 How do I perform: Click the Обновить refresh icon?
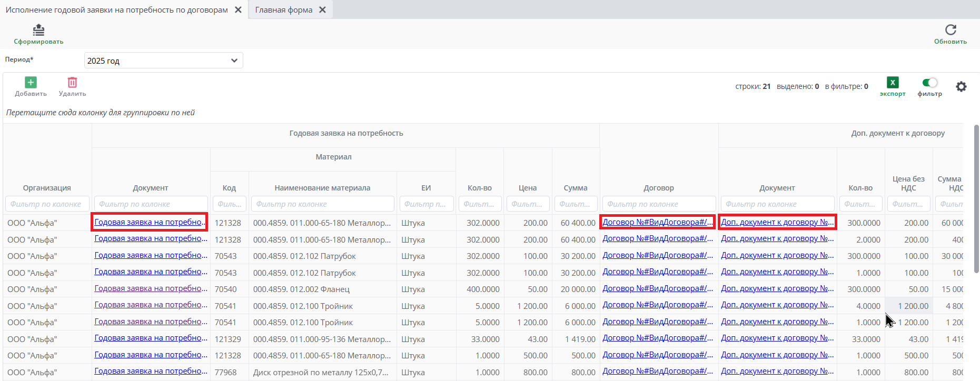coord(950,30)
